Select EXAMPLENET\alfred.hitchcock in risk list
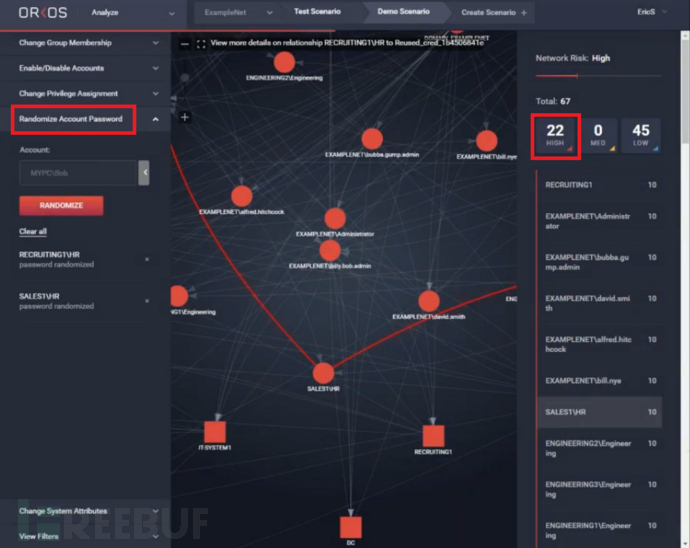This screenshot has height=548, width=690. (x=600, y=344)
